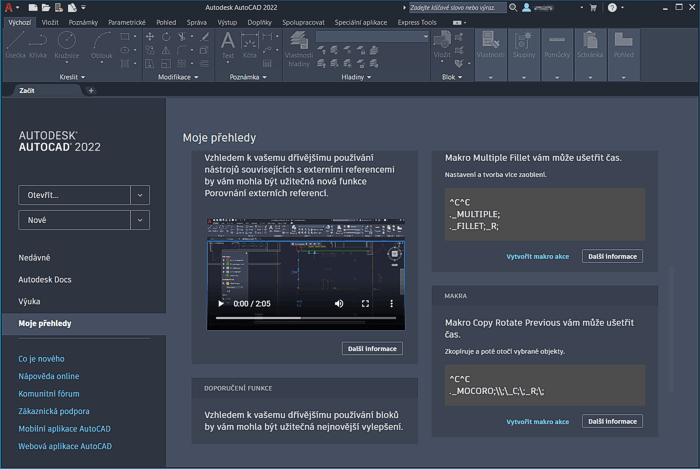
Task: Click the shopping cart icon
Action: coord(593,8)
